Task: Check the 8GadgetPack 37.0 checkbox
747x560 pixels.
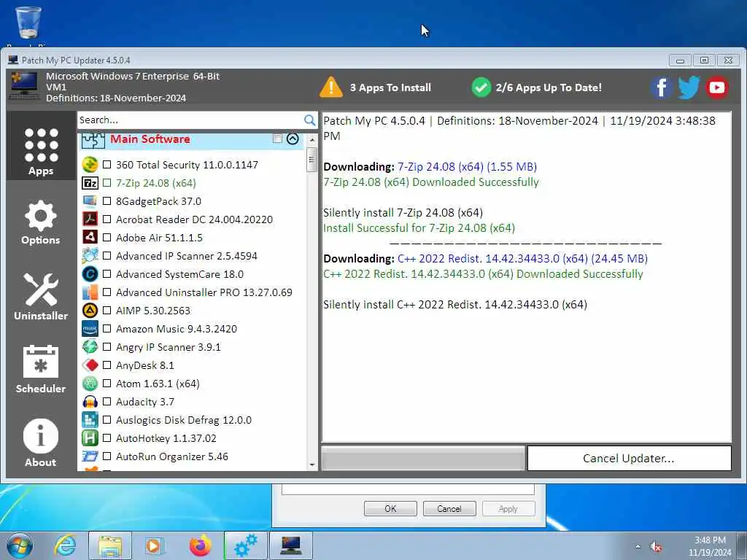Action: [107, 201]
